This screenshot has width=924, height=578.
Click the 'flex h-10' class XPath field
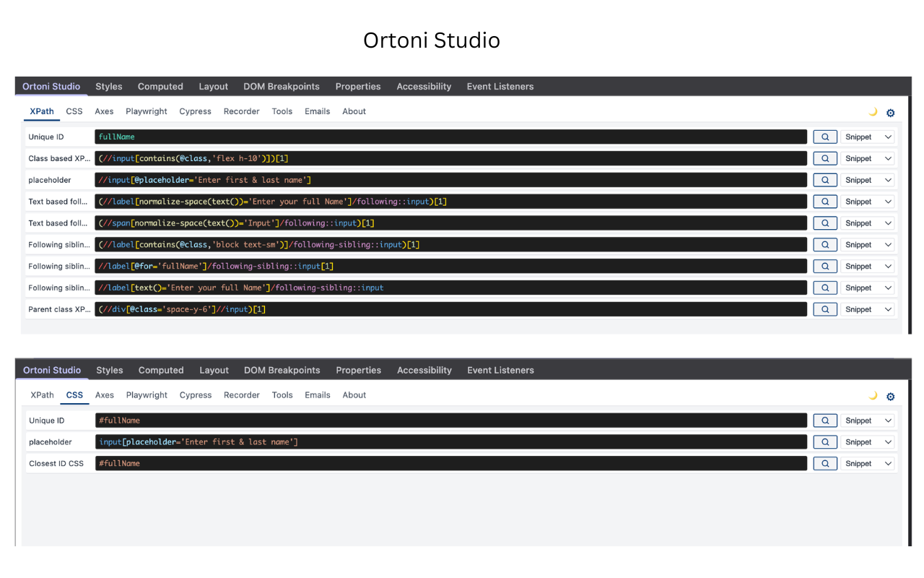click(x=451, y=158)
